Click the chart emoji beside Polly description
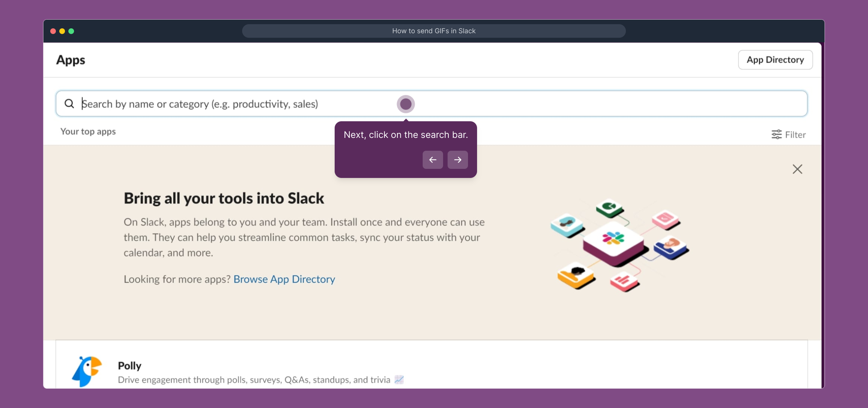Image resolution: width=868 pixels, height=408 pixels. click(399, 380)
